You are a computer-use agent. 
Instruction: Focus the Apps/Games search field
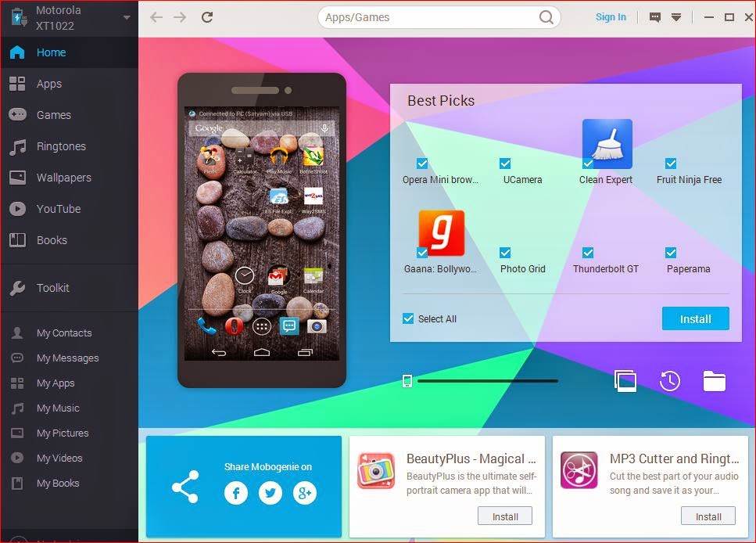coord(439,17)
